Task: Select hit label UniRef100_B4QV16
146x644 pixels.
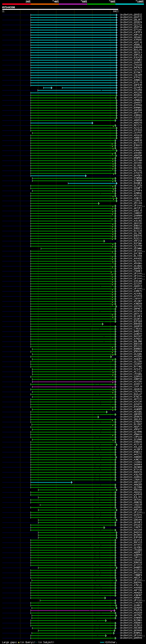Action: 131,533
